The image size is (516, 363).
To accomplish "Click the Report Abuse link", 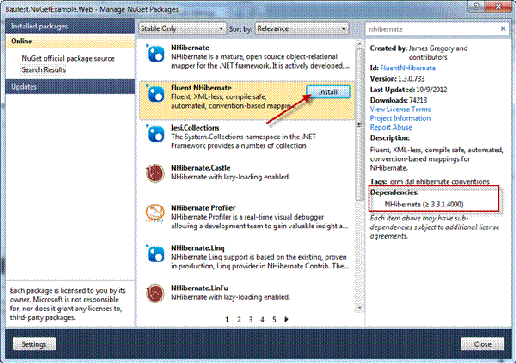I will (391, 127).
